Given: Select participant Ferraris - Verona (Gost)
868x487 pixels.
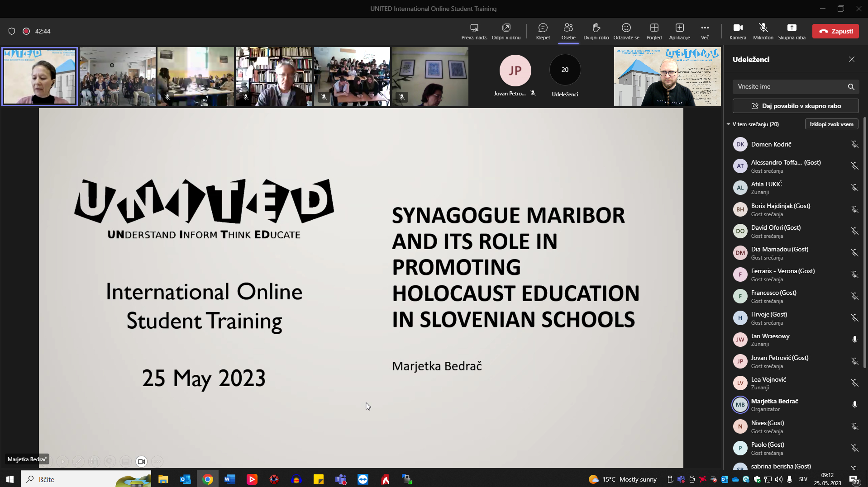Looking at the screenshot, I should coord(794,274).
